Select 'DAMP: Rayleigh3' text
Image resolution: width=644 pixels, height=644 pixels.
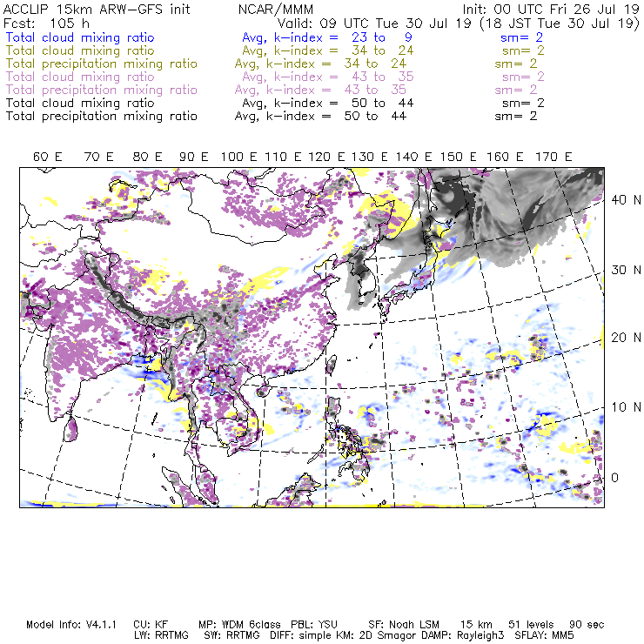point(462,636)
